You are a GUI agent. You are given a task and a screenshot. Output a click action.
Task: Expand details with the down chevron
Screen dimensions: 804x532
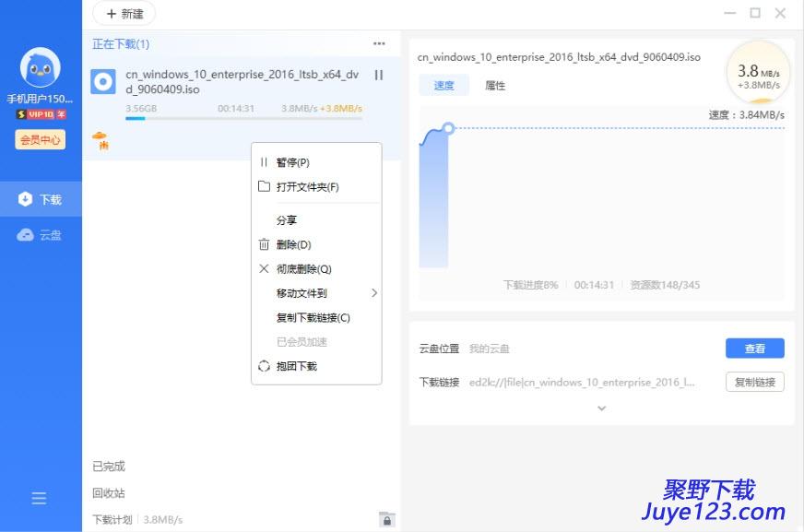602,408
